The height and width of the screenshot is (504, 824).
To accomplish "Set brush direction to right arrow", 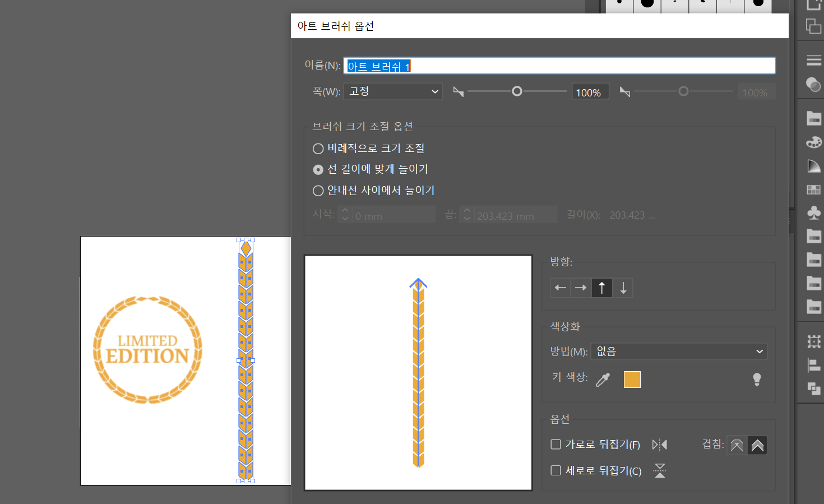I will pos(581,288).
